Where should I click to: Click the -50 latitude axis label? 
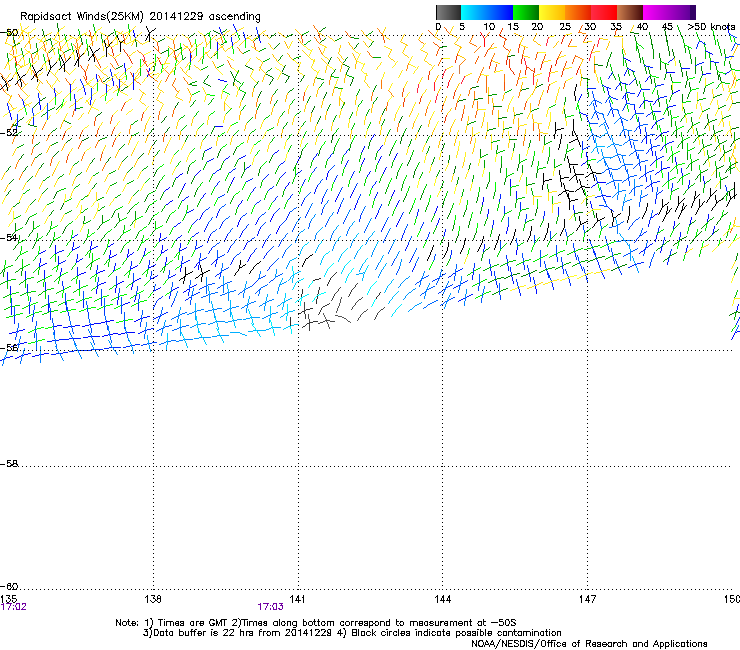pos(9,33)
